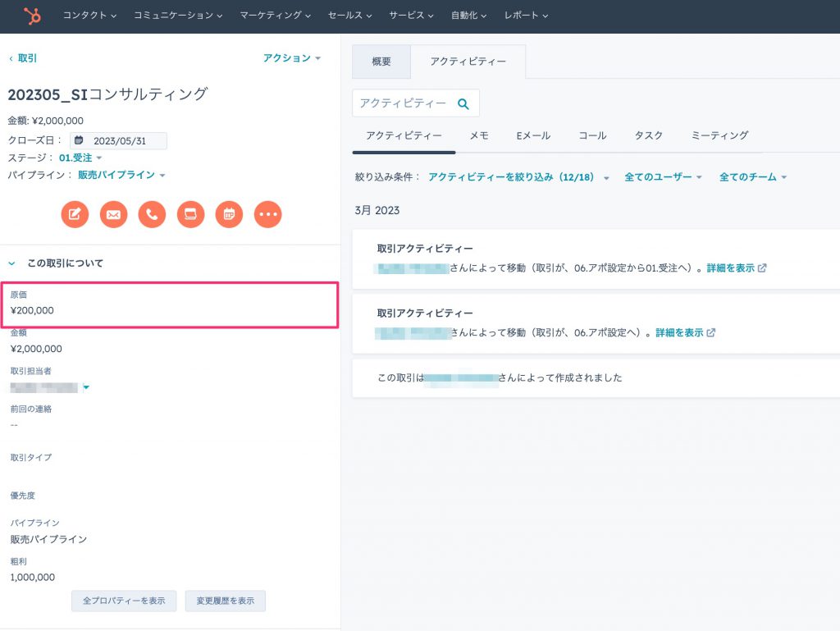This screenshot has width=840, height=631.
Task: Open the 全てのチーム filter
Action: coord(753,177)
